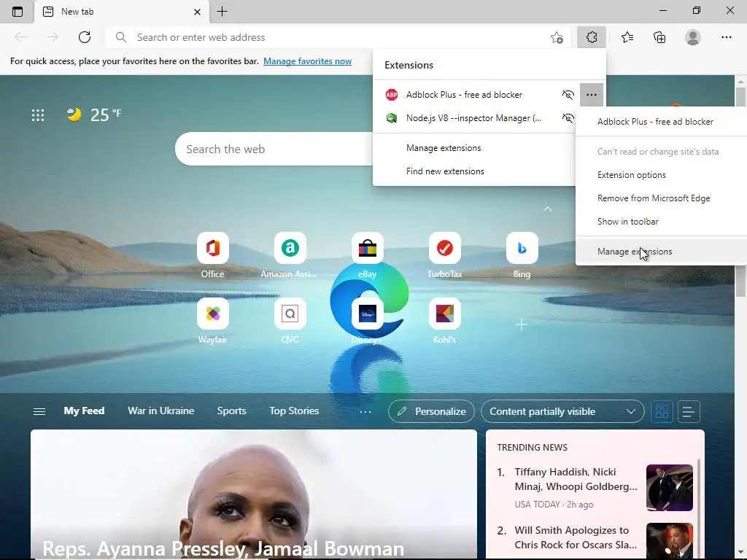Open the profile avatar icon
This screenshot has height=560, width=747.
(693, 37)
